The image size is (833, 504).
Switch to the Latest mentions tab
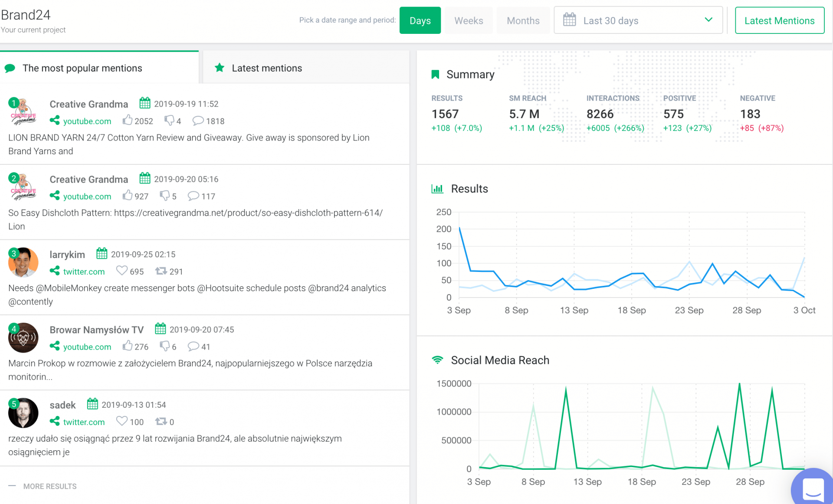tap(306, 68)
